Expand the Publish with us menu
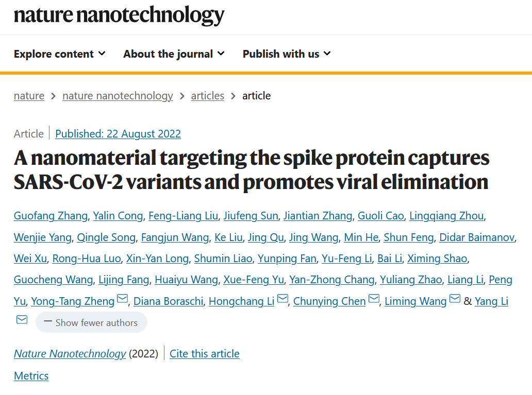The height and width of the screenshot is (395, 532). (287, 54)
